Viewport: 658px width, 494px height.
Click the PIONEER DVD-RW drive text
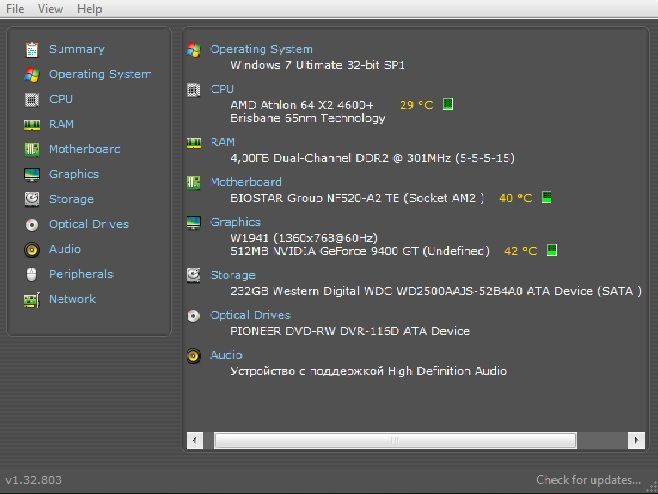[350, 331]
